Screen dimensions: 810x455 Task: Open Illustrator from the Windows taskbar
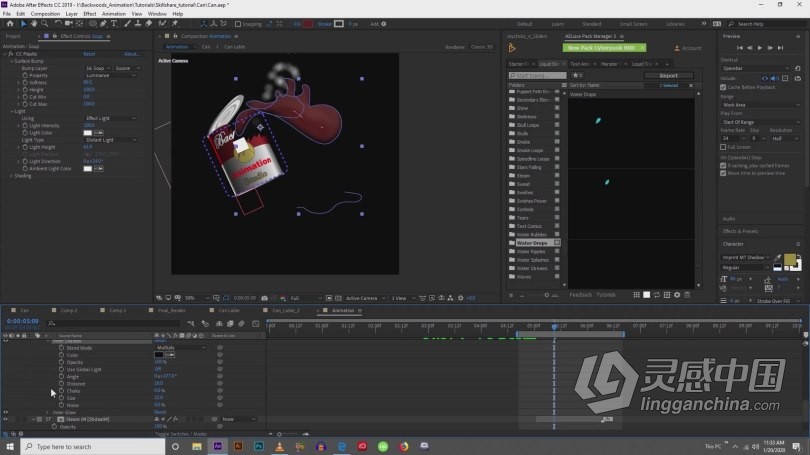click(x=238, y=446)
